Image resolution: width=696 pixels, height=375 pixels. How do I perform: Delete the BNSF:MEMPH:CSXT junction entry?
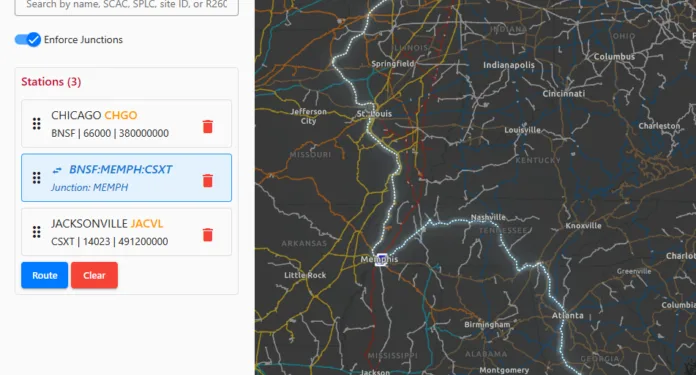(x=207, y=181)
